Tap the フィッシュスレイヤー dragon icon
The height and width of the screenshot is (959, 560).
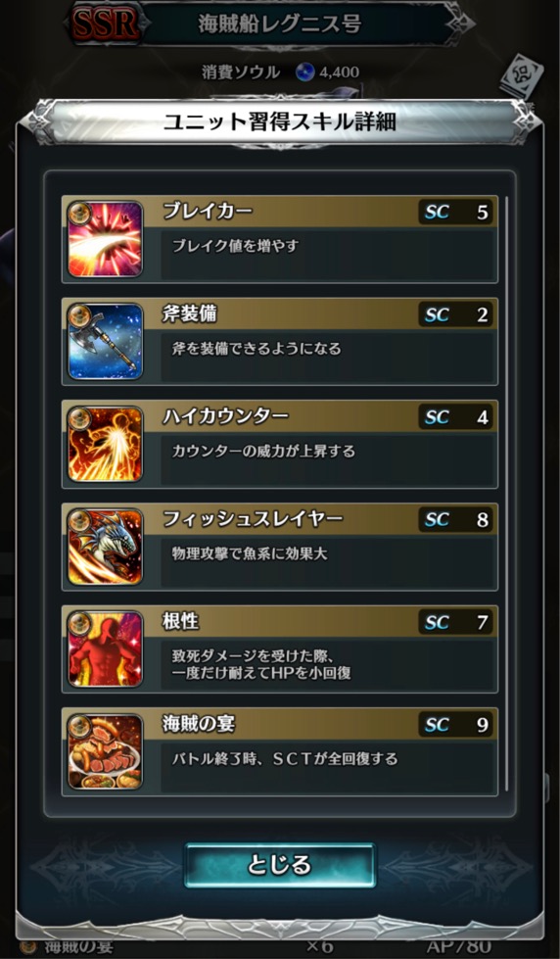click(105, 547)
